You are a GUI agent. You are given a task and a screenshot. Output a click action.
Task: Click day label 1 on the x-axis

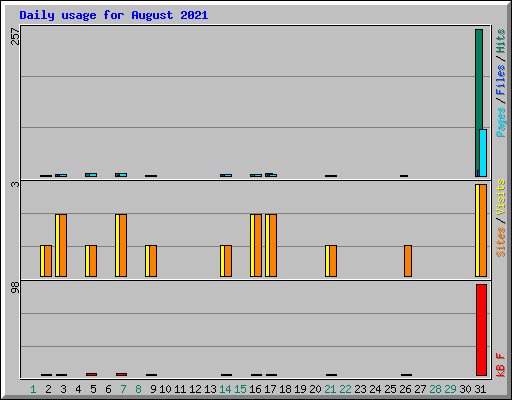pyautogui.click(x=33, y=389)
